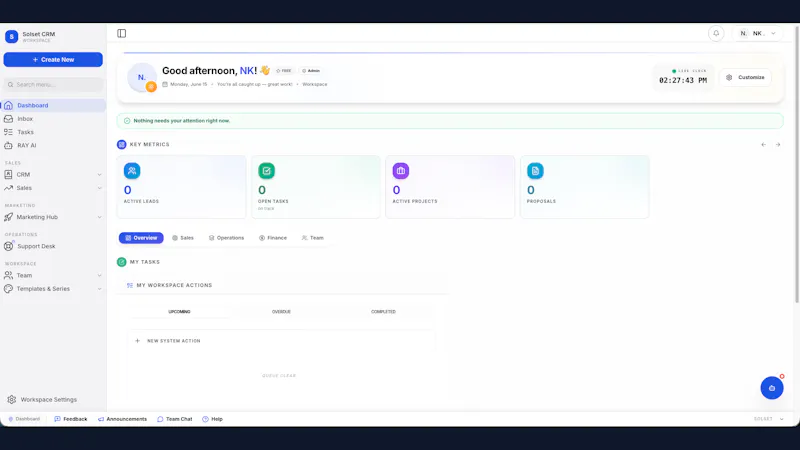Open the Solset dropdown in bottom bar
Viewport: 800px width, 450px height.
point(768,419)
